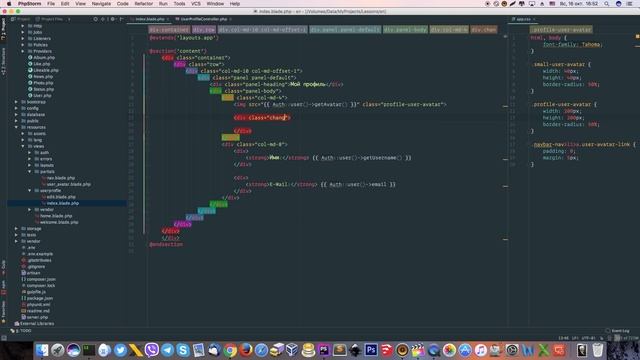Screen dimensions: 640x360
Task: Click the div.panel-body breadcrumb
Action: (405, 29)
